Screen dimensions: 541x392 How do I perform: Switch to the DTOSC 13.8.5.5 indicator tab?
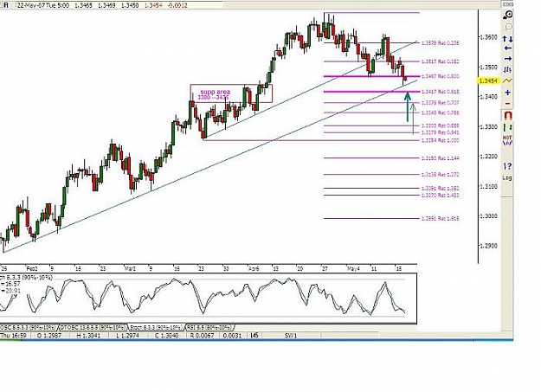pos(93,327)
